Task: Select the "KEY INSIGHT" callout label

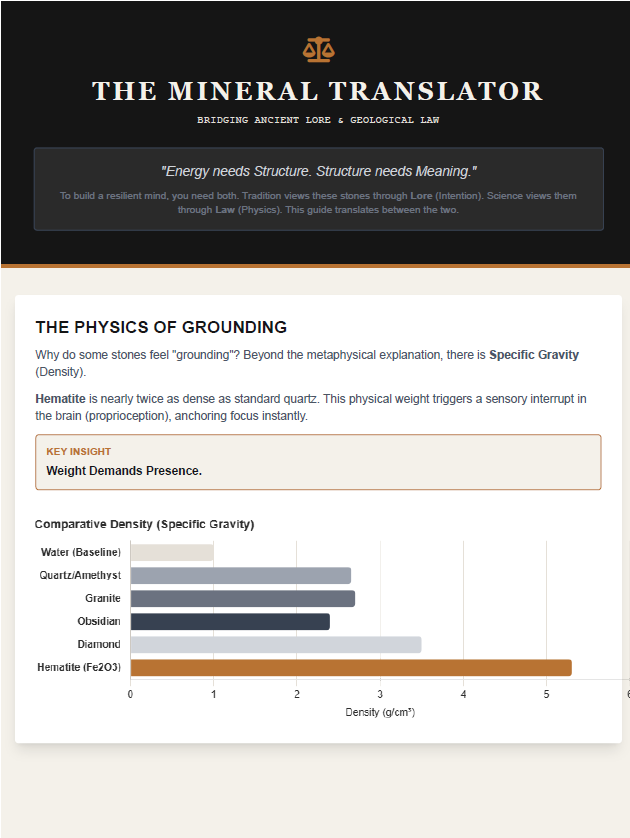Action: [x=79, y=452]
